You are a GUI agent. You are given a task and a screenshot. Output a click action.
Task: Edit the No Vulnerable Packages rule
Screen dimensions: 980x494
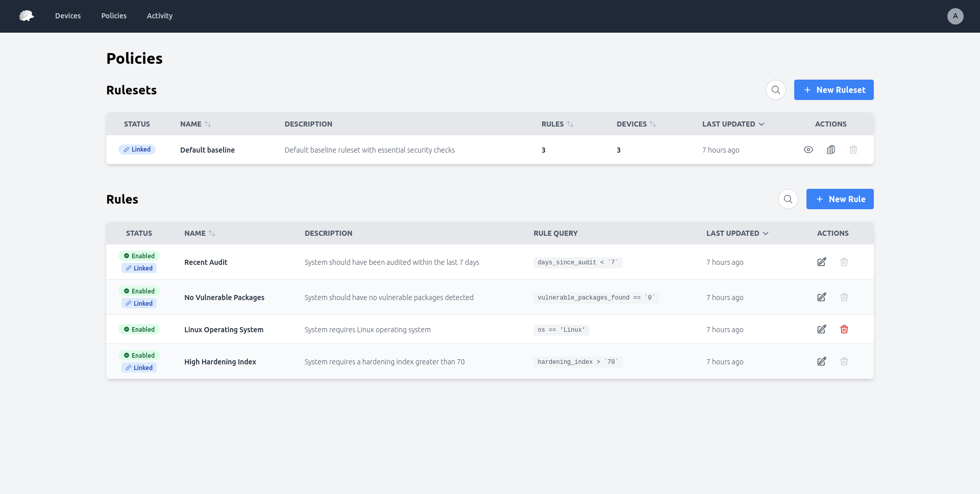(821, 297)
